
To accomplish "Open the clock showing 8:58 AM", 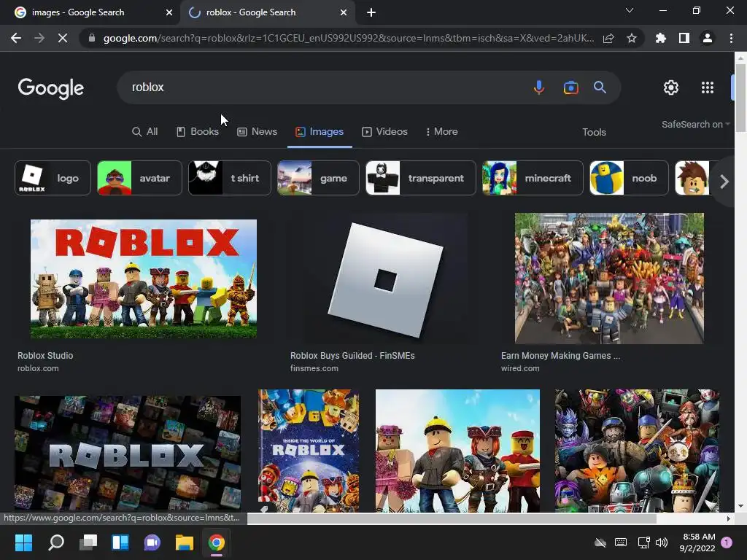I will [x=698, y=542].
